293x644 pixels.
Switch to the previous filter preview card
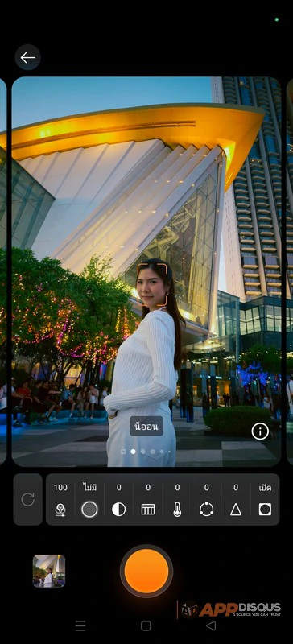coord(3,271)
